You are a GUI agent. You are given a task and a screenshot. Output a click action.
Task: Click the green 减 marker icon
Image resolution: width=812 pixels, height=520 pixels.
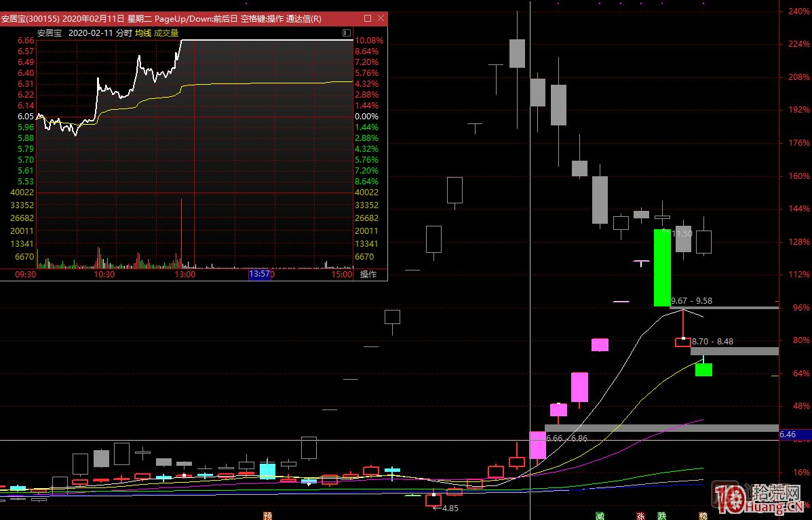pos(600,515)
